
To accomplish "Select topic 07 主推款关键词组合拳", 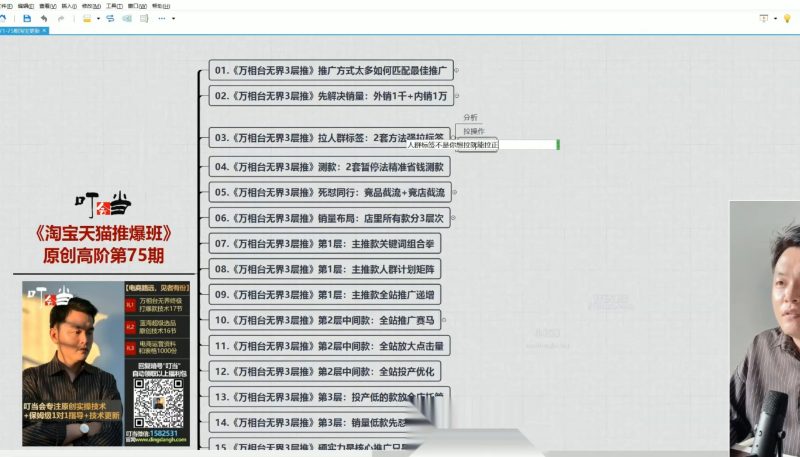I will 324,243.
